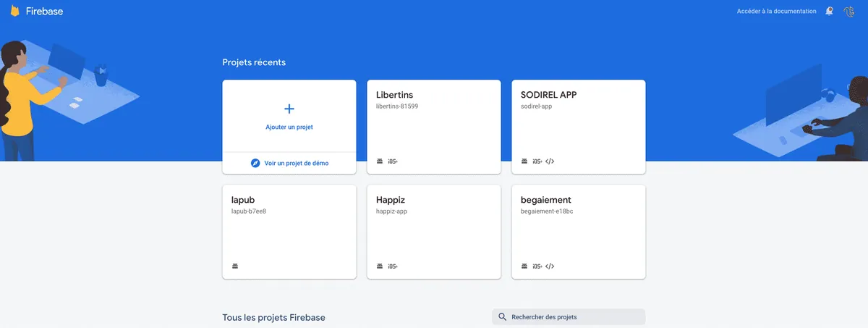
Task: Click Android icon on begaiement card
Action: (524, 266)
